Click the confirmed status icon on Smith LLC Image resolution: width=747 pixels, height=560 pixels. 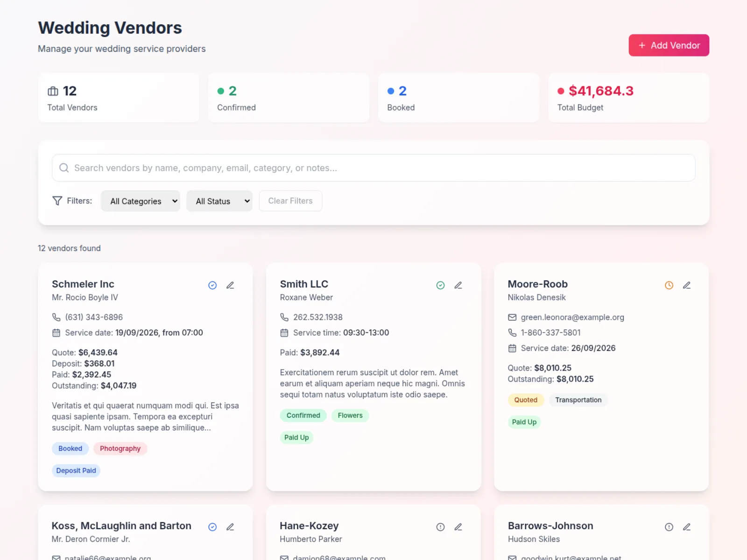tap(440, 285)
